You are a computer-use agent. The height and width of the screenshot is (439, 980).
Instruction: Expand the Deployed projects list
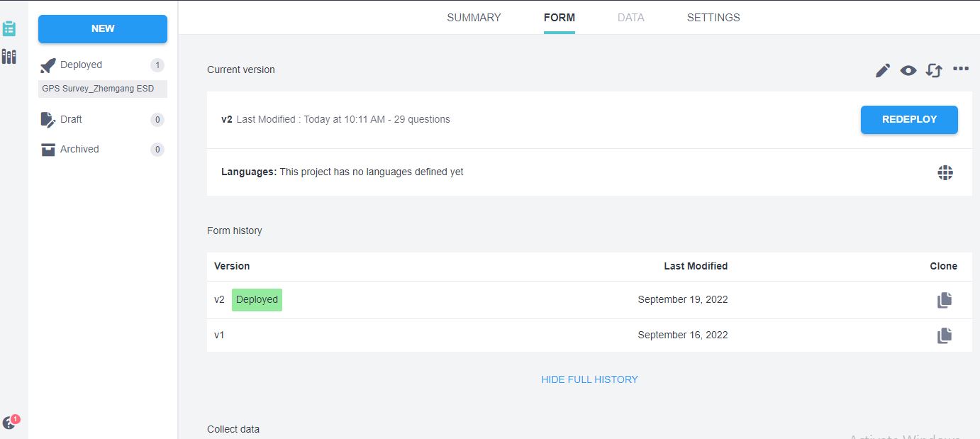click(x=81, y=65)
